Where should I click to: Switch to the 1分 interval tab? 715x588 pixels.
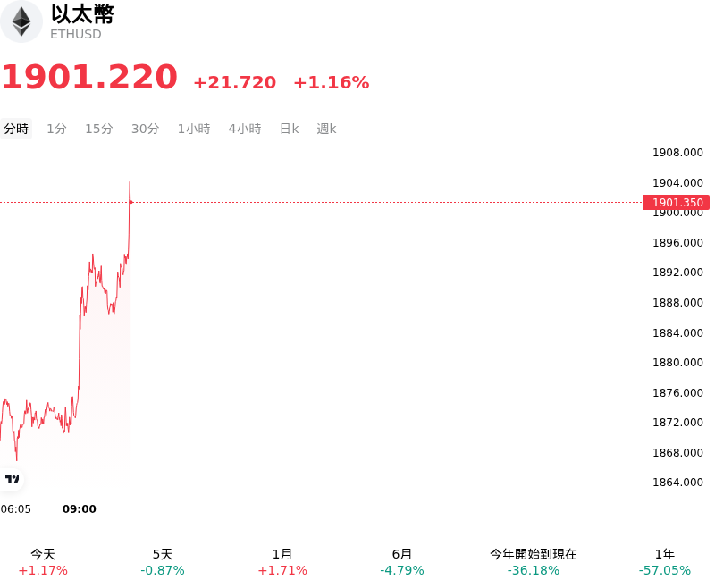coord(56,129)
